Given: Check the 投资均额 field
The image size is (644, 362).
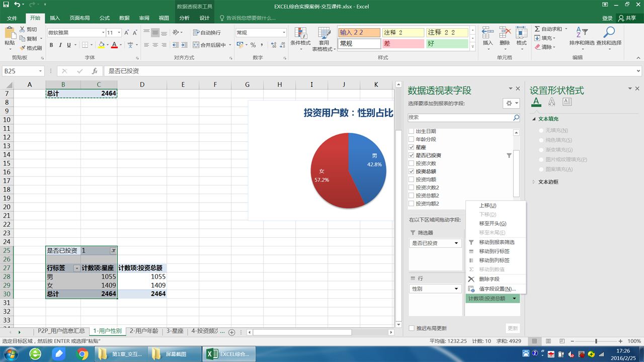Looking at the screenshot, I should click(411, 179).
